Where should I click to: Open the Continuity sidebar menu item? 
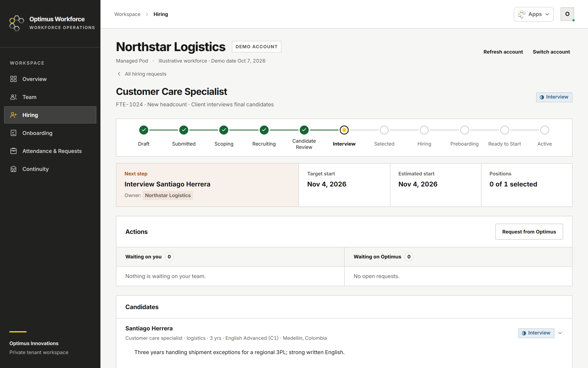tap(50, 169)
